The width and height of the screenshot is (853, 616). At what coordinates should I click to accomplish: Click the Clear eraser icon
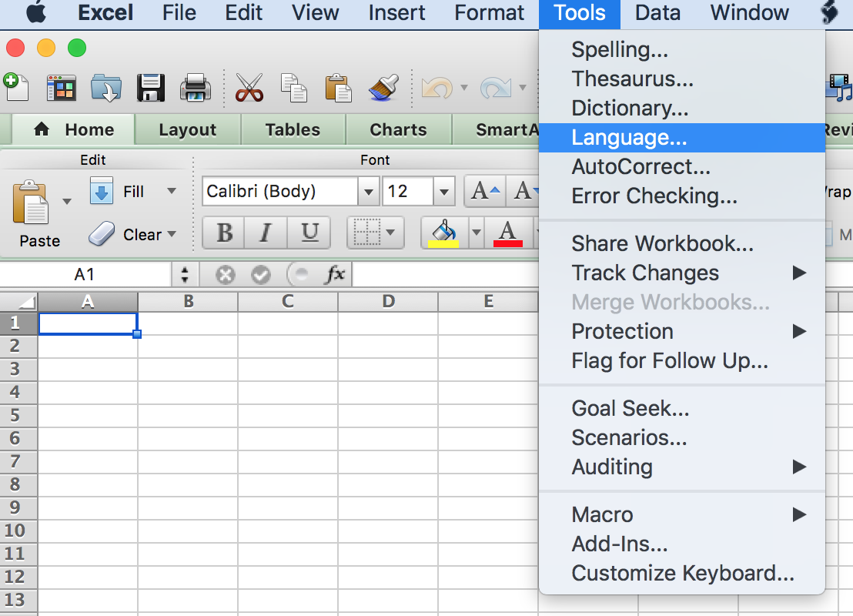[102, 234]
